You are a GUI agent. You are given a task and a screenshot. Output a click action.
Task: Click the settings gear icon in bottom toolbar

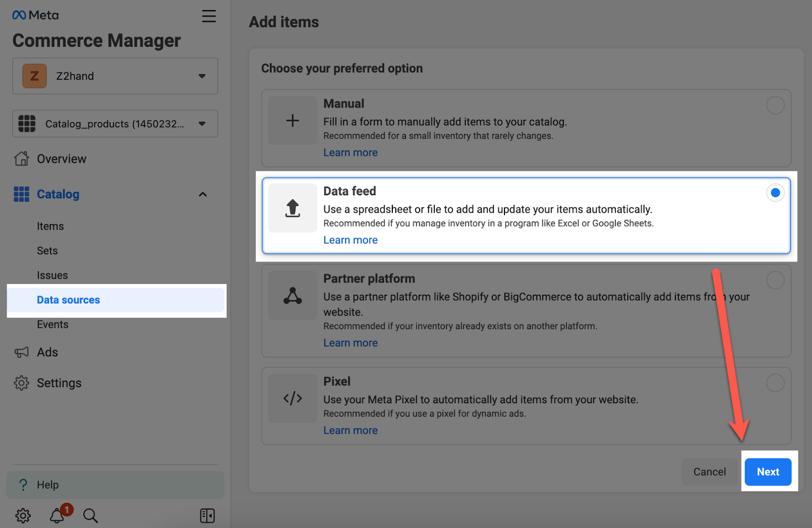[23, 516]
